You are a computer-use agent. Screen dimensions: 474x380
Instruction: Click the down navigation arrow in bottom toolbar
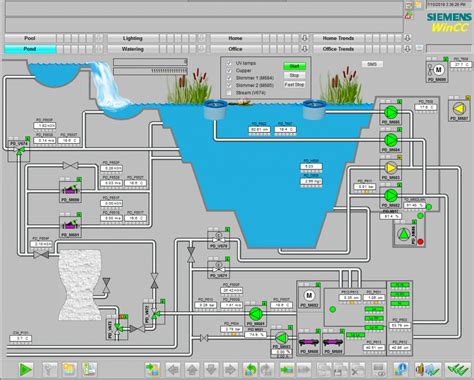(x=211, y=369)
